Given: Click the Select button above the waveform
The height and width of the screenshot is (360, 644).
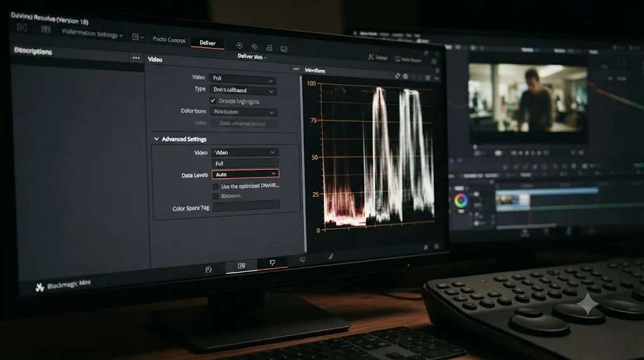Looking at the screenshot, I should coord(378,57).
